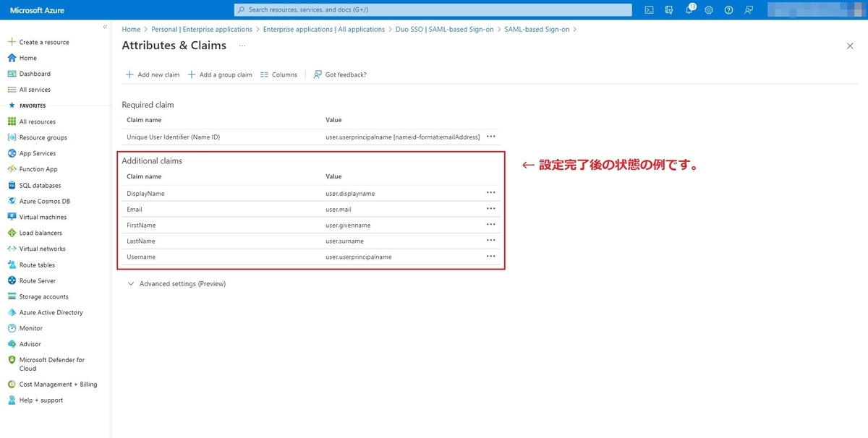Go to Enterprise applications | All applications breadcrumb
868x438 pixels.
click(324, 30)
